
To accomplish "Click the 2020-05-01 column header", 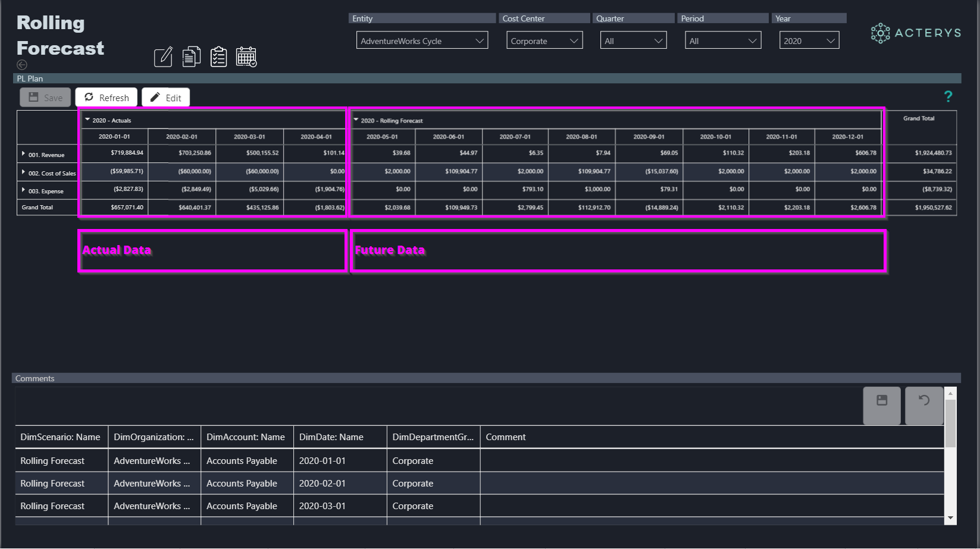I will pyautogui.click(x=382, y=137).
